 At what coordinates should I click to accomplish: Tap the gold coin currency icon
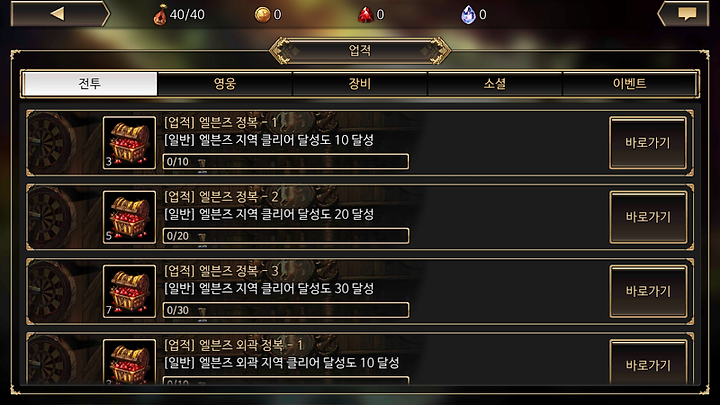262,15
